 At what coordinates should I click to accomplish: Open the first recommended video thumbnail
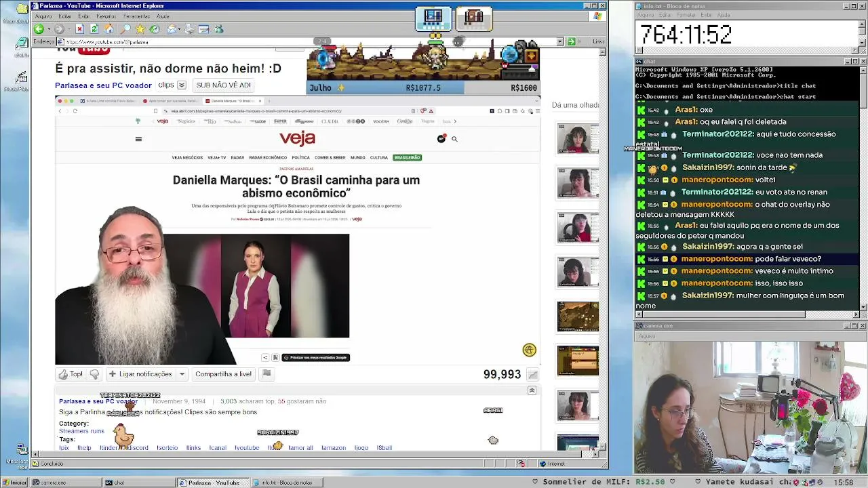click(578, 139)
